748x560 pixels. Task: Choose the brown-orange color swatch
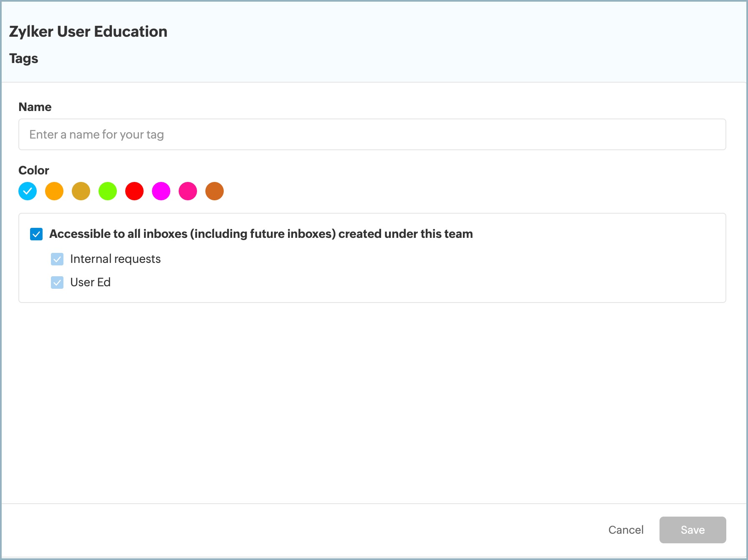point(215,191)
